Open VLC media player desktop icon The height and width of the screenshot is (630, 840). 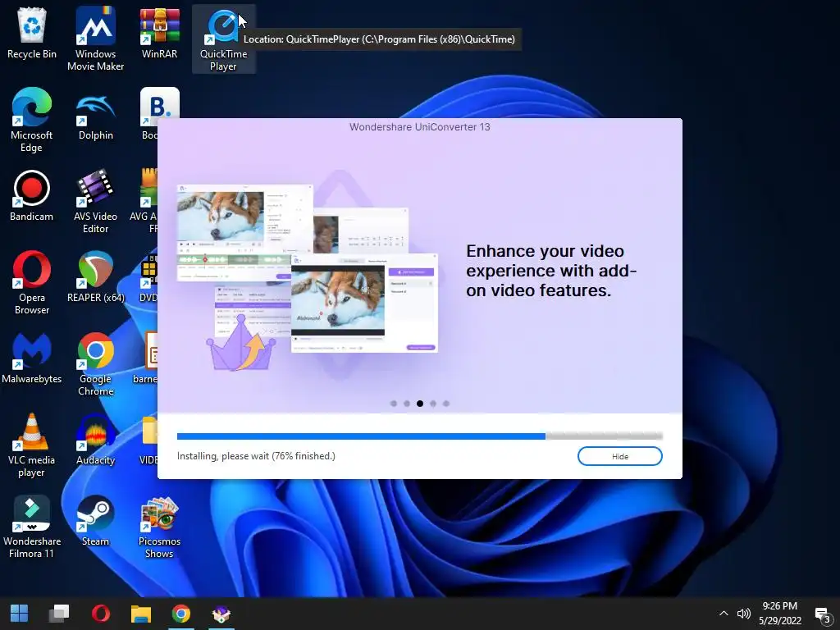click(x=32, y=445)
